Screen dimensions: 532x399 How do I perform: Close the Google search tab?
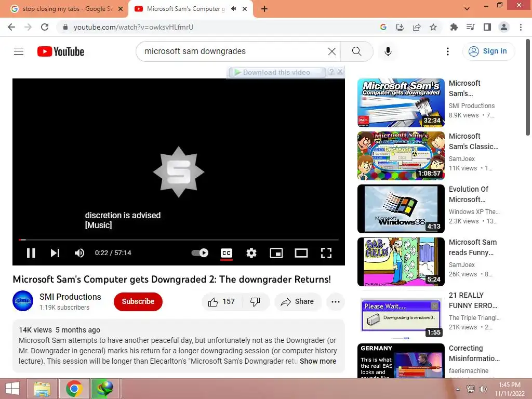[121, 9]
